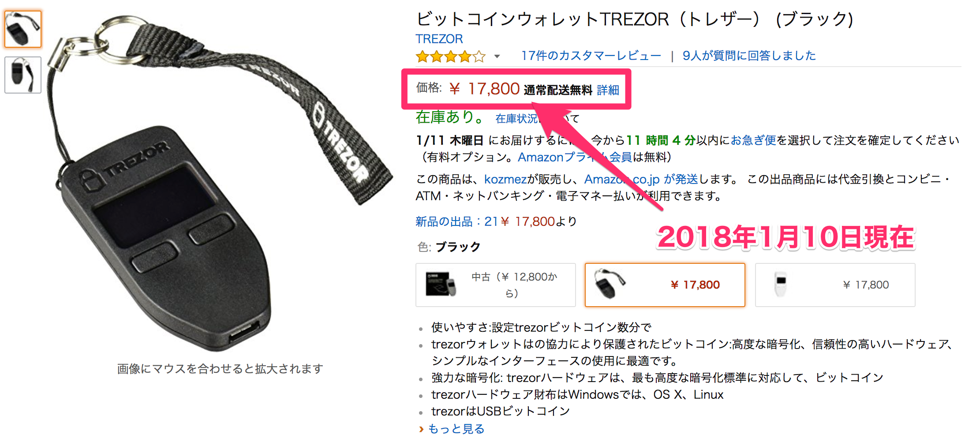Image resolution: width=980 pixels, height=435 pixels.
Task: Expand もっと見る to see more
Action: tap(456, 428)
